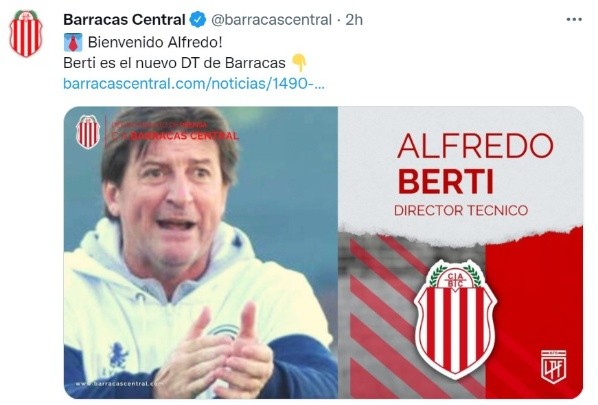
Task: Click the small club crest in the photo's top-left
Action: tap(88, 132)
